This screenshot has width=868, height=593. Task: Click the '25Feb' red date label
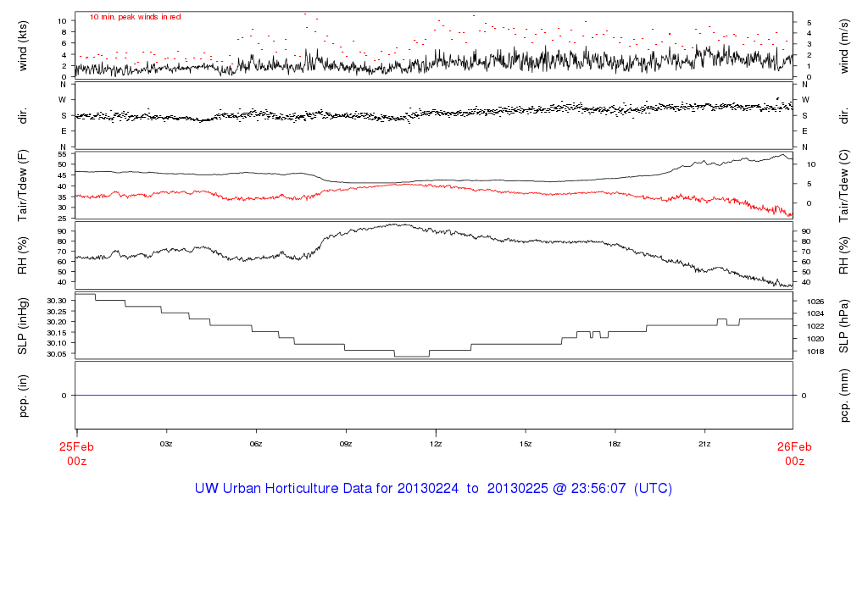coord(76,447)
